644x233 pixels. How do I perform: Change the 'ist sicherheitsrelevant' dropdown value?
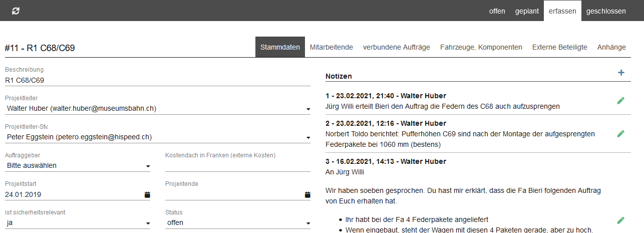click(x=78, y=223)
